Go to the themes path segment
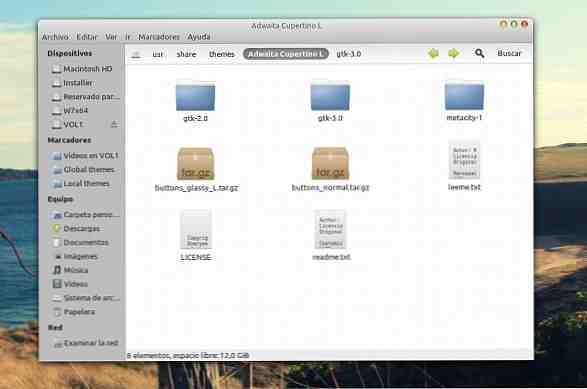 [x=222, y=54]
